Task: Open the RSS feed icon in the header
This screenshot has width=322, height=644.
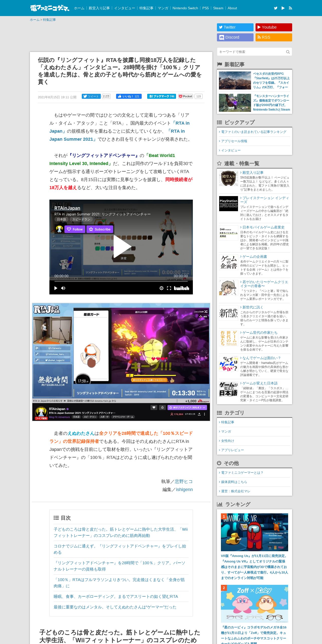Action: (290, 8)
